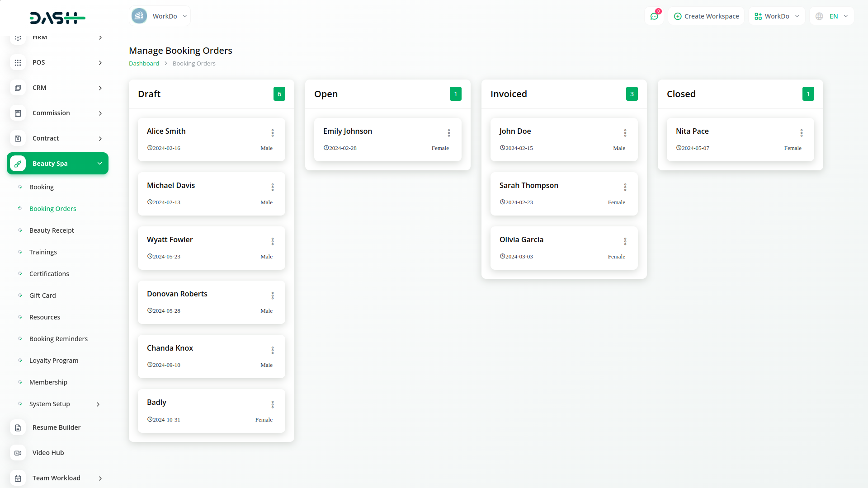Click the Dash logo
Screen dimensions: 868x488
point(57,18)
